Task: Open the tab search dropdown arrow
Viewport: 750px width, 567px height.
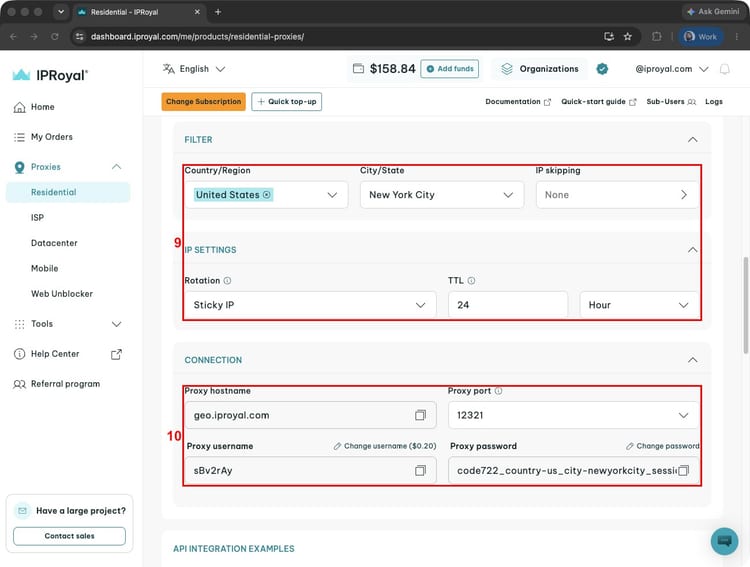Action: click(x=61, y=12)
